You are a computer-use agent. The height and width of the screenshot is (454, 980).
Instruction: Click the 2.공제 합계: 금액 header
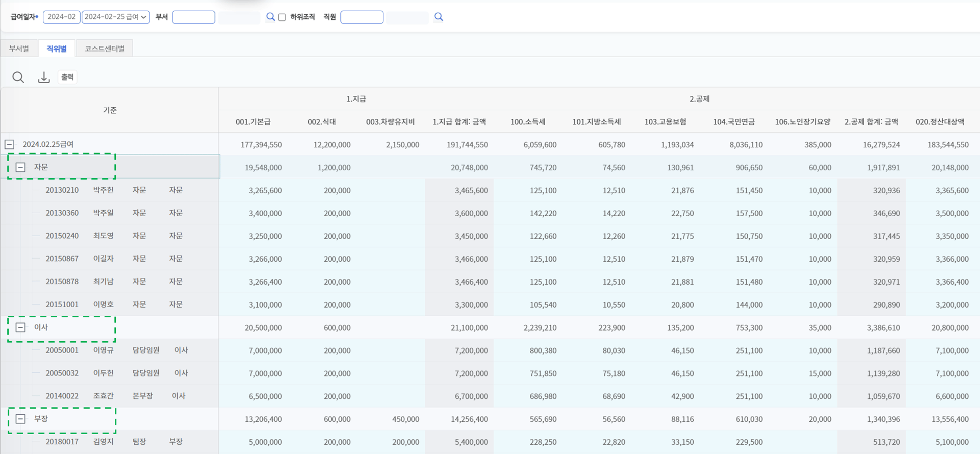[871, 122]
